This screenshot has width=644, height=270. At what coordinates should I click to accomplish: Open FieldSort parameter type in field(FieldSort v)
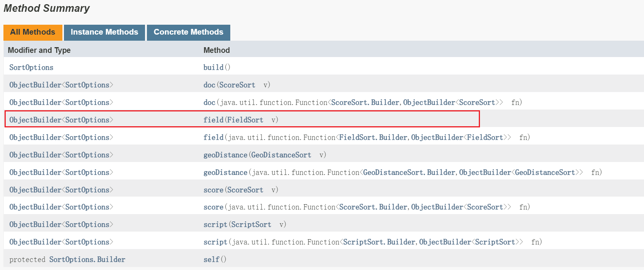pos(245,120)
